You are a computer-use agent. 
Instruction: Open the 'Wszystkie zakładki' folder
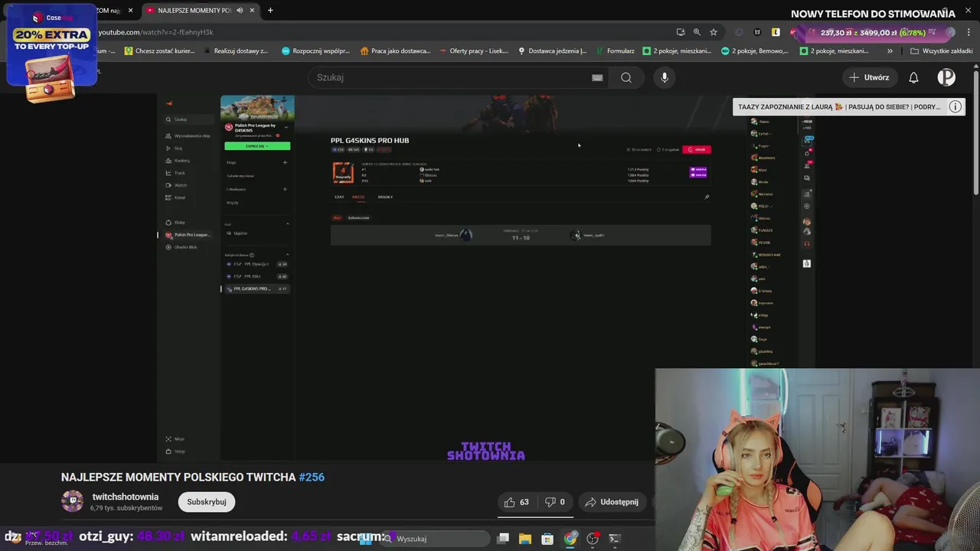tap(941, 51)
